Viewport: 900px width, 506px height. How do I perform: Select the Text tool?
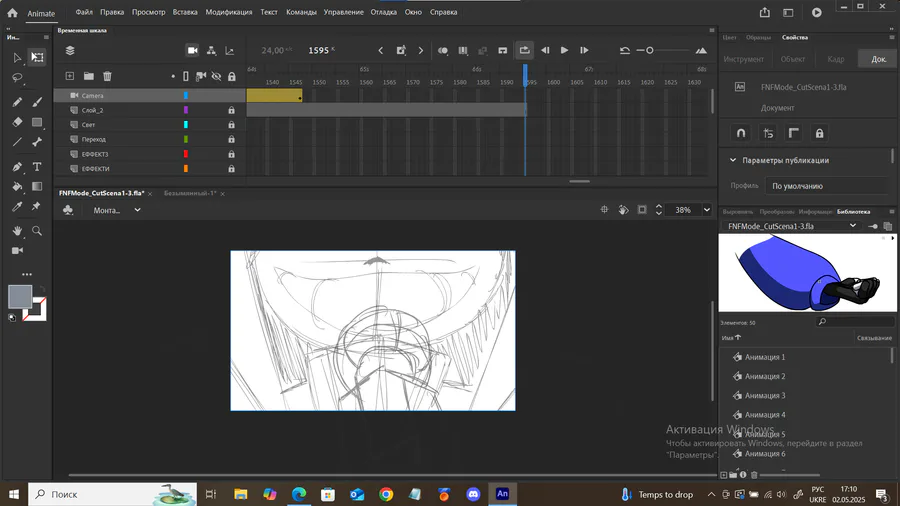tap(37, 167)
